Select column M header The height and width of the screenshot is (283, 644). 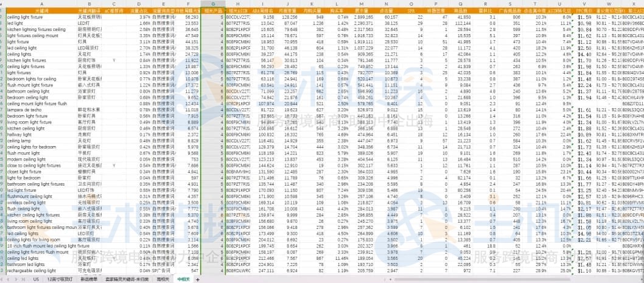pyautogui.click(x=362, y=4)
